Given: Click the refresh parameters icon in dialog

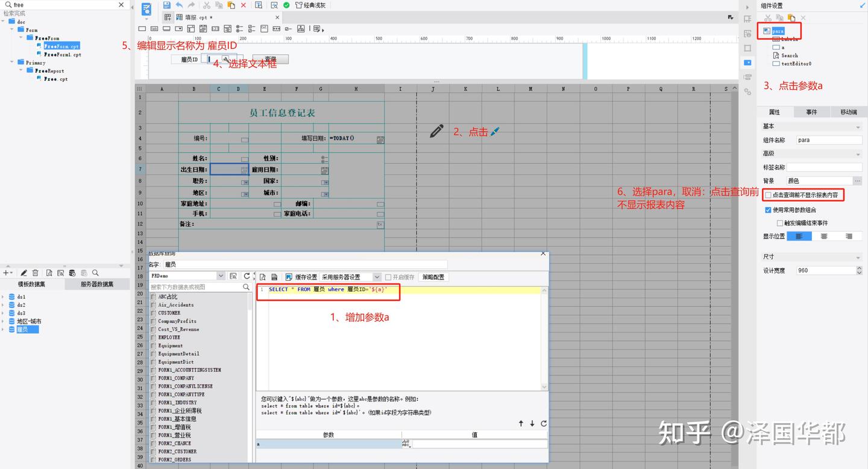Looking at the screenshot, I should pyautogui.click(x=543, y=423).
